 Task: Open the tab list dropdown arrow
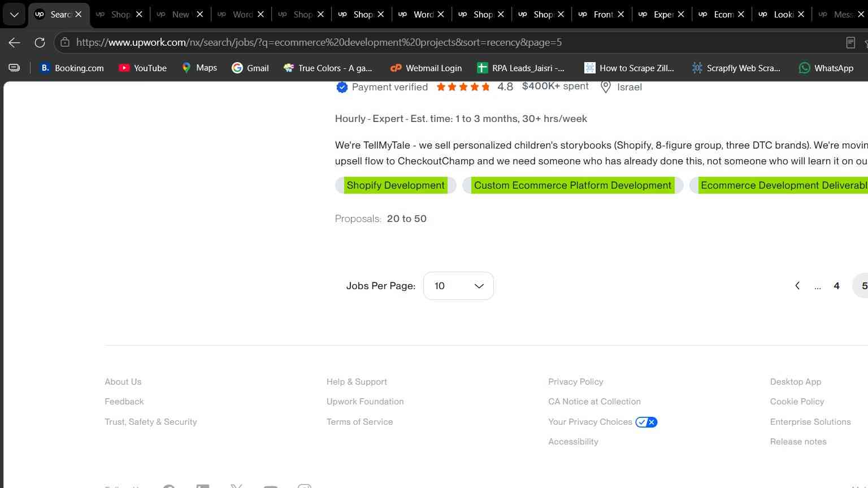point(14,14)
